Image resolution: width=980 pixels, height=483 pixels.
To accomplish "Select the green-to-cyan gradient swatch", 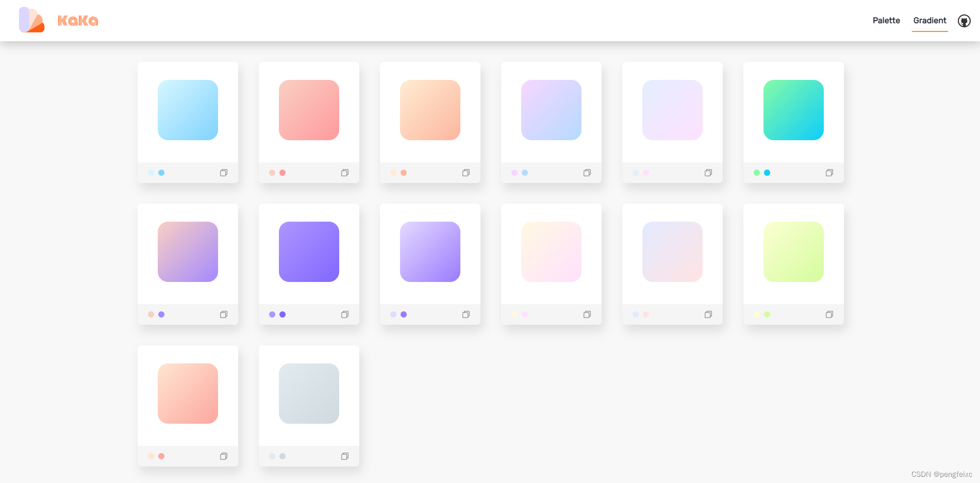I will click(793, 110).
